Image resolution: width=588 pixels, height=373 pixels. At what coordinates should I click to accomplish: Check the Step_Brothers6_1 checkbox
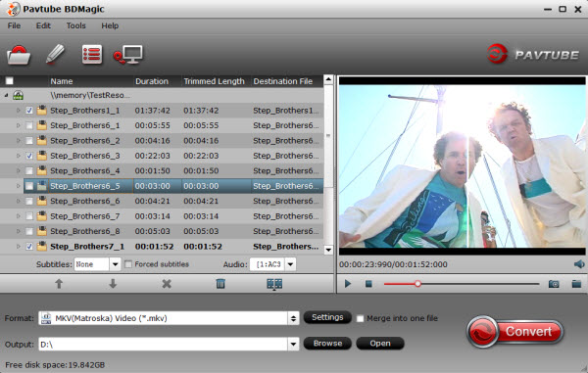tap(29, 125)
